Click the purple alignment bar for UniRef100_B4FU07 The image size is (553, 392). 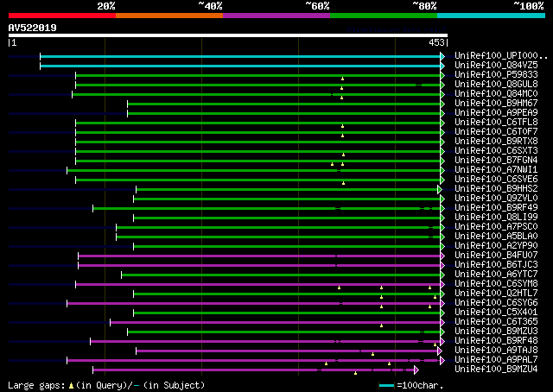259,256
